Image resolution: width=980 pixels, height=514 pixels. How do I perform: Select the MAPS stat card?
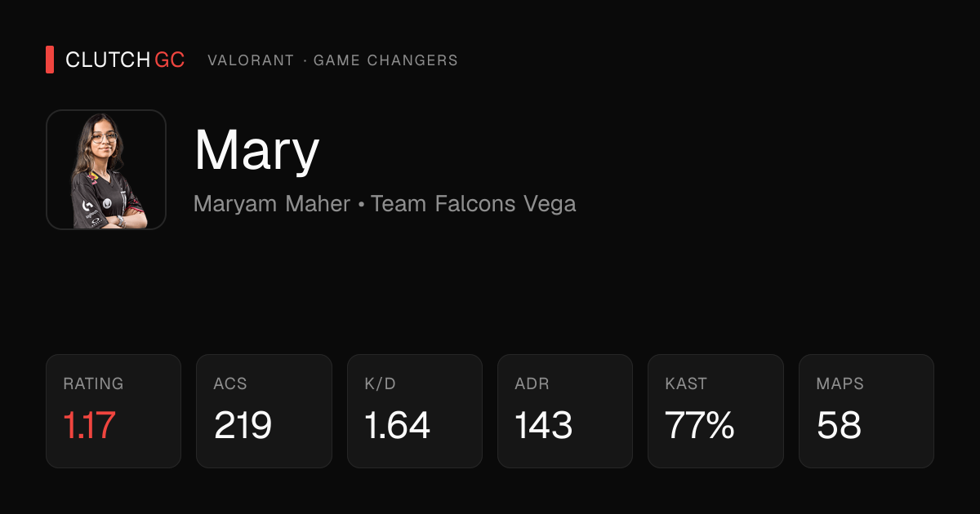(866, 411)
